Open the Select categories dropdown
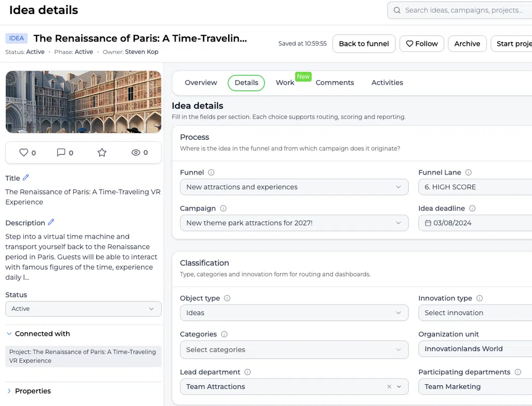532x406 pixels. [294, 350]
